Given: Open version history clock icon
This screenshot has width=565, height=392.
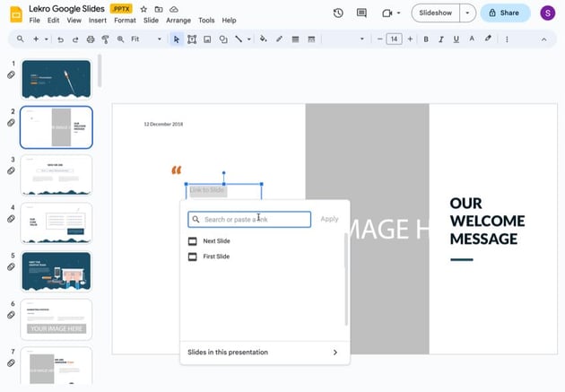Looking at the screenshot, I should coord(338,13).
